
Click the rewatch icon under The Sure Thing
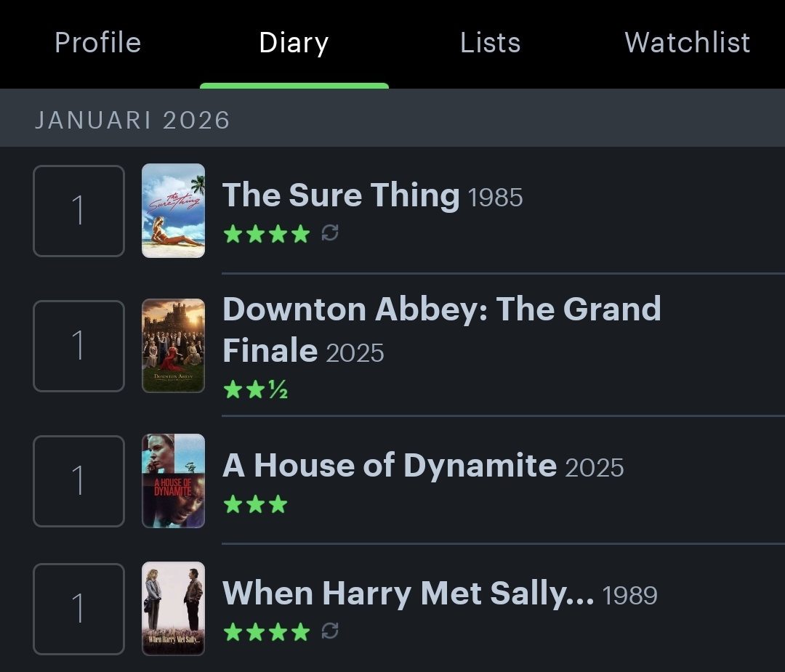click(x=330, y=234)
